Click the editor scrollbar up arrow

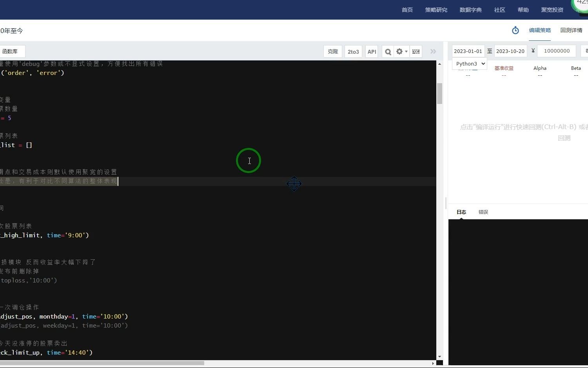[439, 64]
